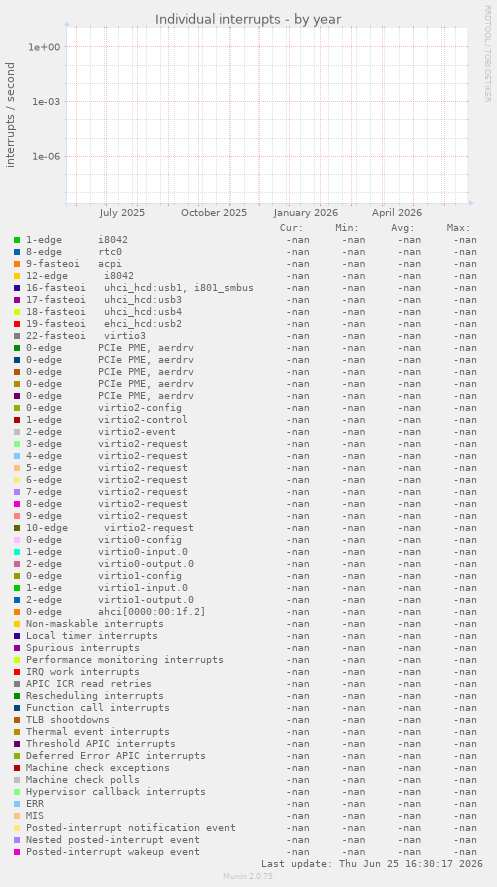Click the orange swatch beside 9-fasteoi acpi

(17, 264)
